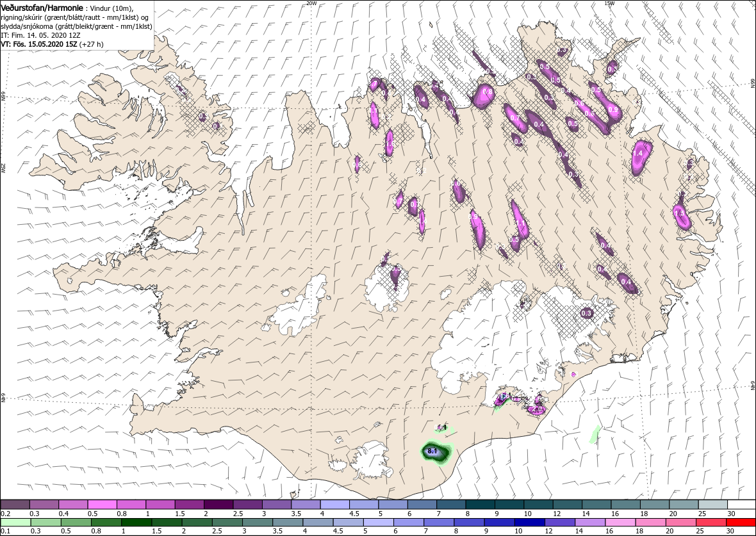Click the 1.4 snow value on the large pink cell
Screen dimensions: 756x536
click(x=637, y=153)
